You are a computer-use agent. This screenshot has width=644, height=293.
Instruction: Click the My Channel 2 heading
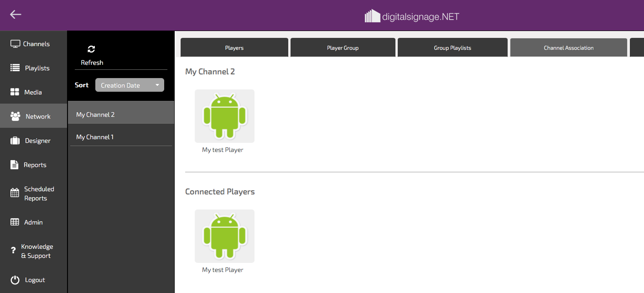[x=210, y=71]
